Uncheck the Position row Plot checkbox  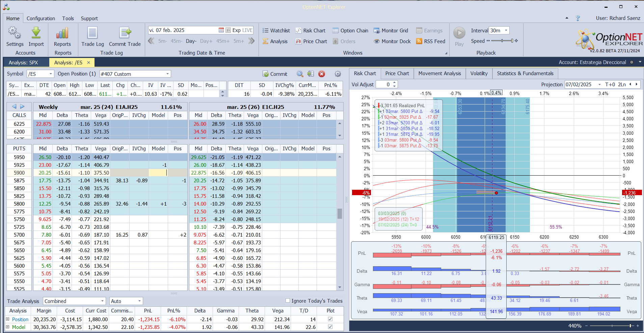(x=330, y=319)
